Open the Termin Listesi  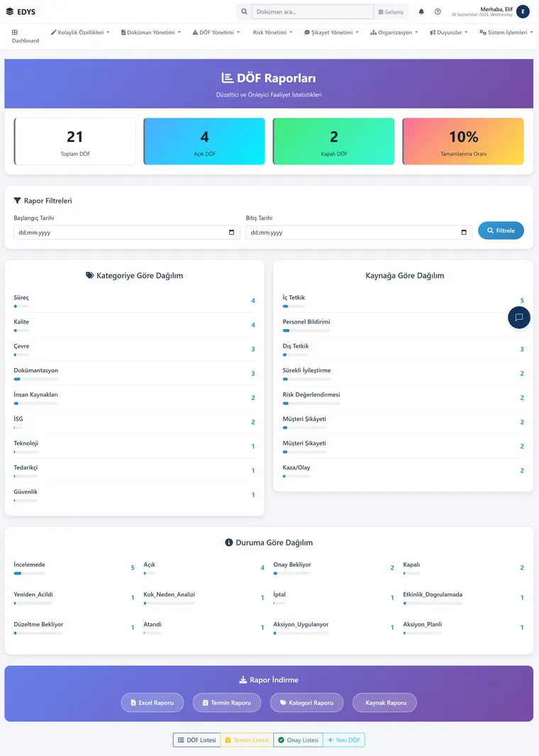click(x=247, y=740)
